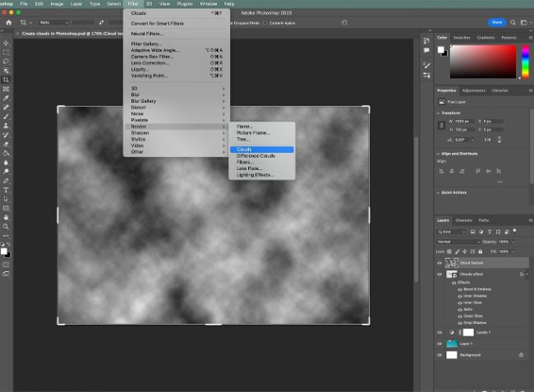
Task: Click the flip horizontal icon in Transform
Action: click(x=488, y=140)
